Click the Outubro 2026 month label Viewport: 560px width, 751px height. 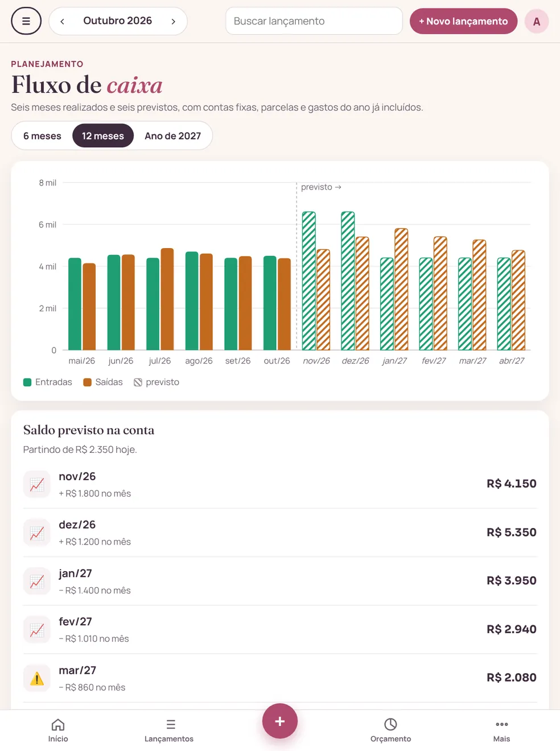coord(117,20)
